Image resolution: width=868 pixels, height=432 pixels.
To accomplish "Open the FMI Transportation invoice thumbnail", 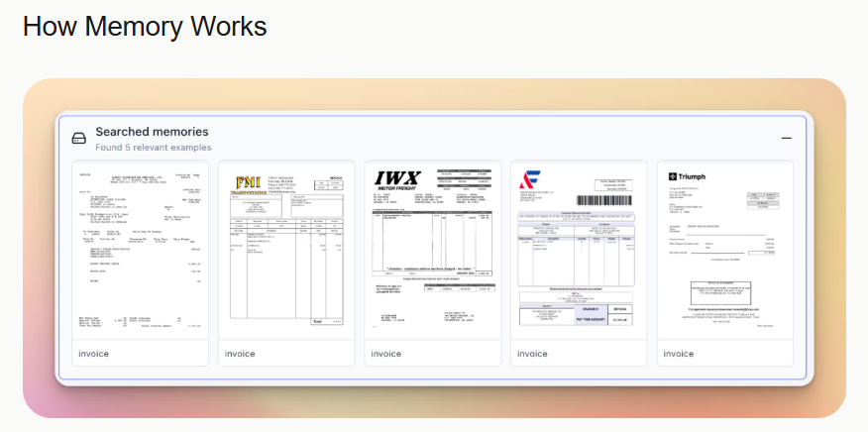I will pos(286,250).
